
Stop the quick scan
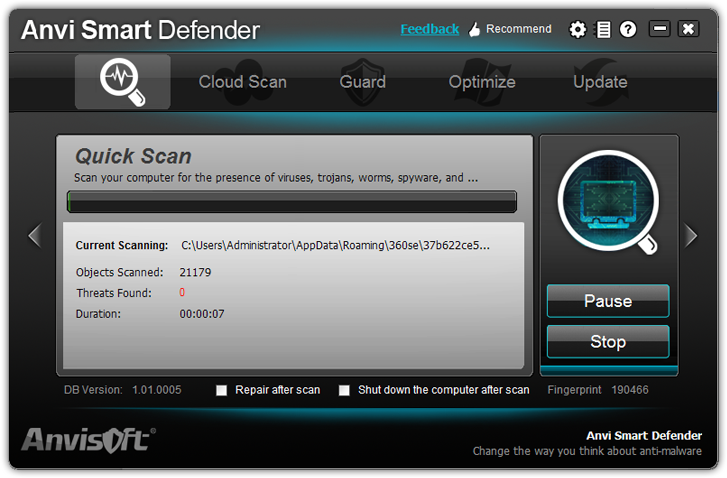[607, 342]
